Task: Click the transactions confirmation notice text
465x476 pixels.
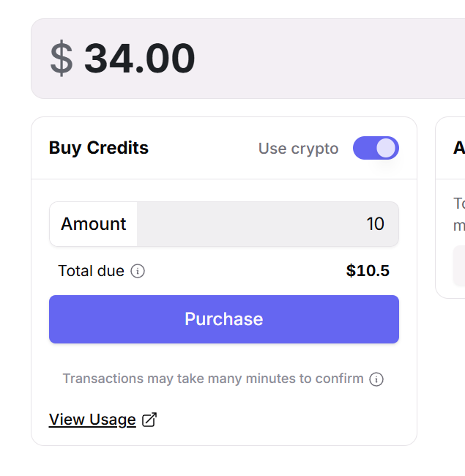Action: click(212, 379)
